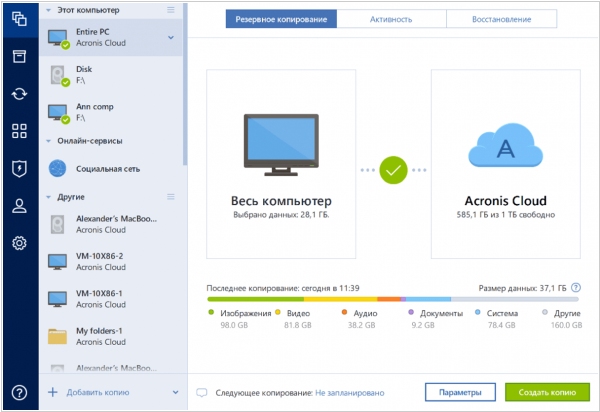Collapse the Онлайн-сервисы group
600x412 pixels.
click(49, 141)
